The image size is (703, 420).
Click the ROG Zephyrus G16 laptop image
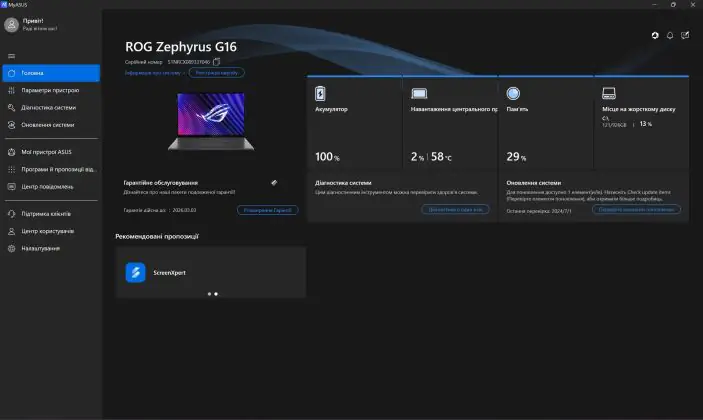point(211,121)
